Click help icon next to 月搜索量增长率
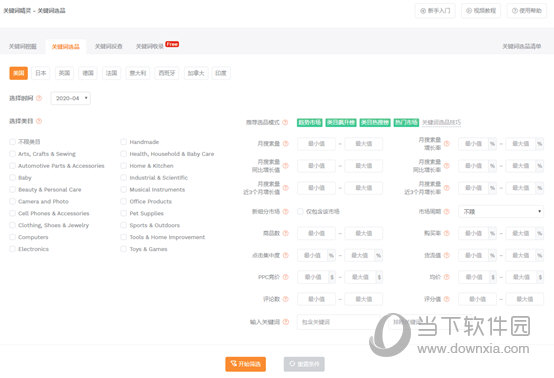Image resolution: width=554 pixels, height=378 pixels. (447, 144)
